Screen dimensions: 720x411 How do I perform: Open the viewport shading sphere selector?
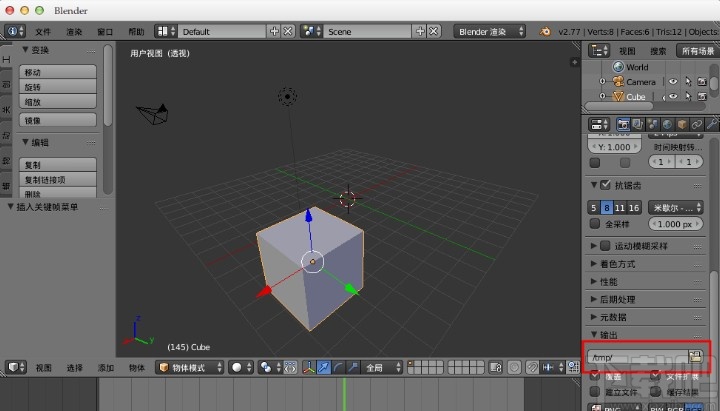241,367
